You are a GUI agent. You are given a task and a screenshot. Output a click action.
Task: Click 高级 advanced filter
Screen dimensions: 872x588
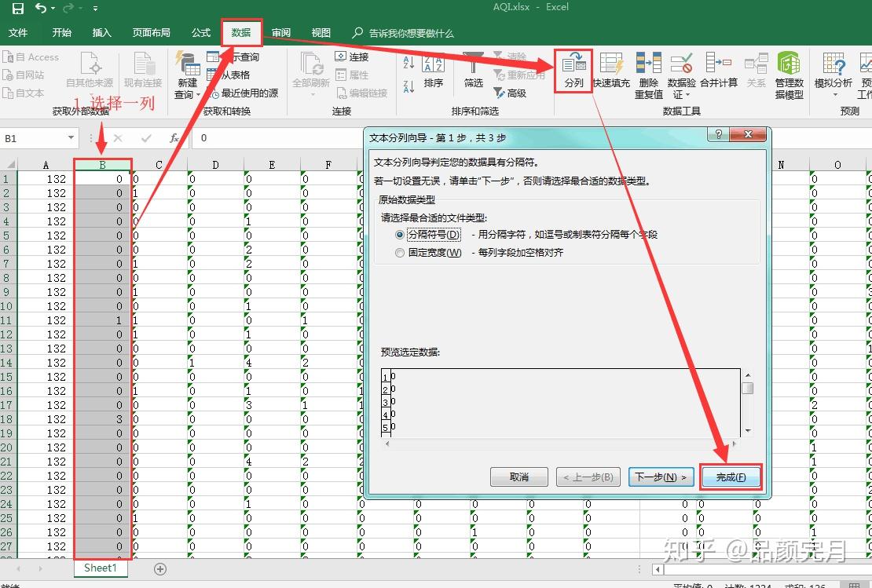[510, 93]
